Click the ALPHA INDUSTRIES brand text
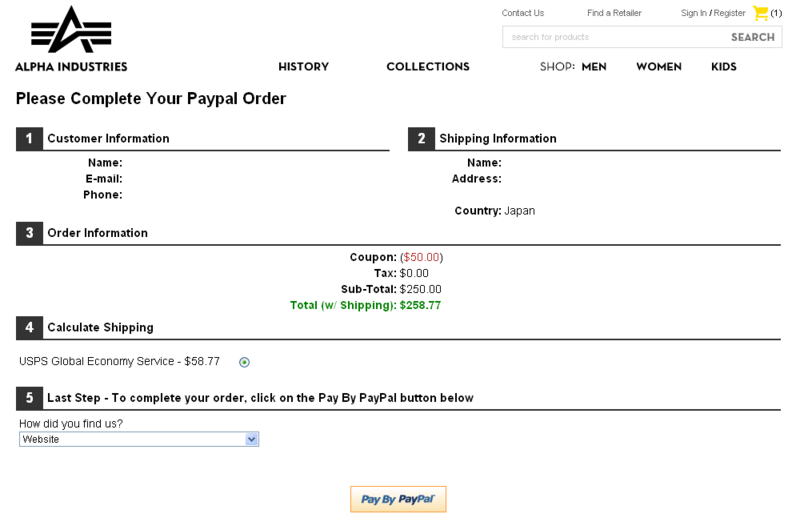800x522 pixels. 71,67
